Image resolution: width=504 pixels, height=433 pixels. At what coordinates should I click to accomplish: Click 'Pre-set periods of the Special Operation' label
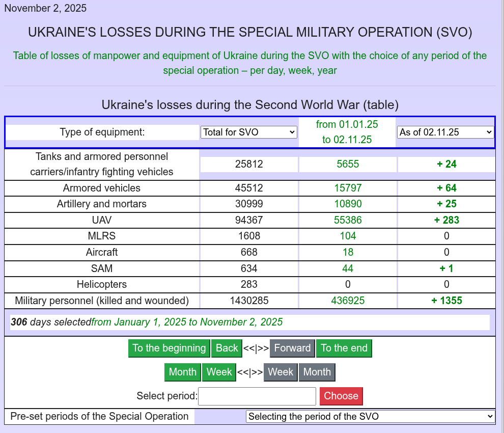pyautogui.click(x=99, y=416)
